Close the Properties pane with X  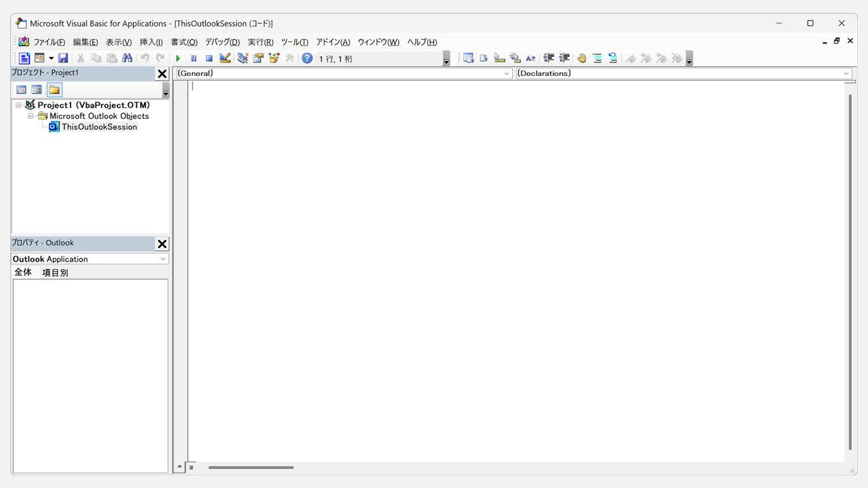[162, 244]
